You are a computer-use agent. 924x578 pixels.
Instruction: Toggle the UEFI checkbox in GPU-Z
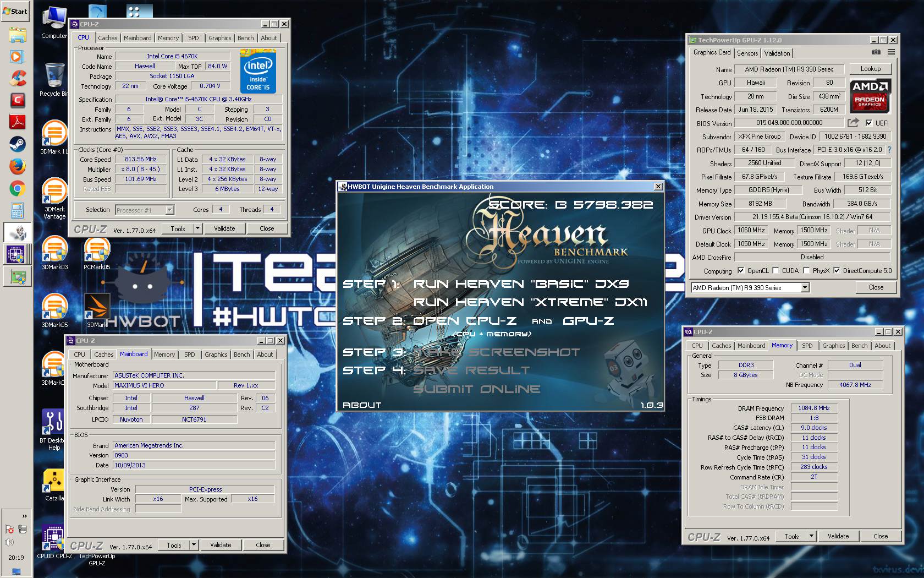pyautogui.click(x=869, y=123)
